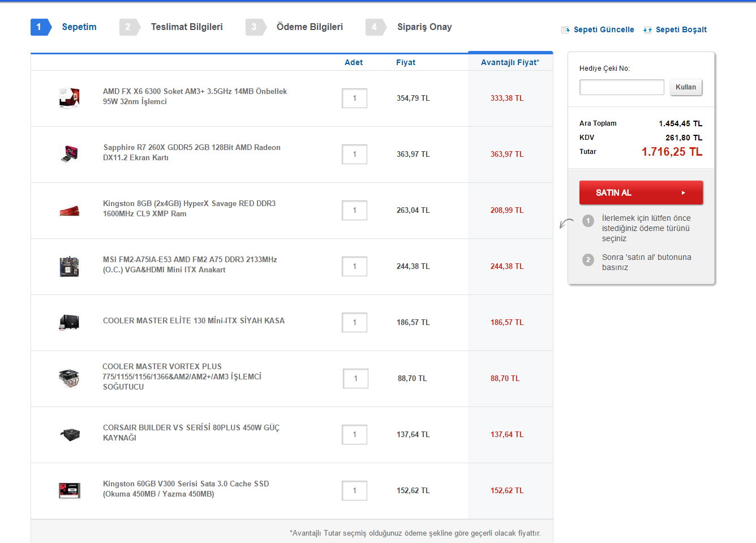This screenshot has height=543, width=756.
Task: Click the 1.716,25 TL total amount
Action: tap(672, 152)
